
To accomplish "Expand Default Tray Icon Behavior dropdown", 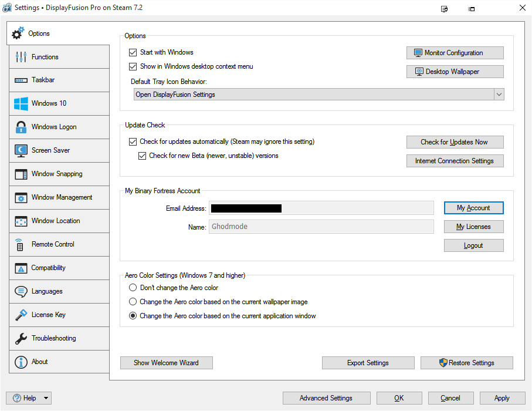I will click(499, 95).
